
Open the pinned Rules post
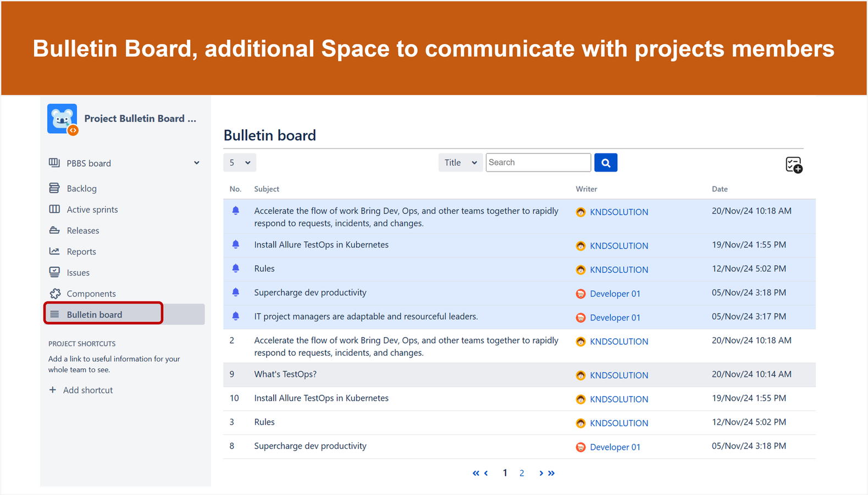[x=264, y=268]
